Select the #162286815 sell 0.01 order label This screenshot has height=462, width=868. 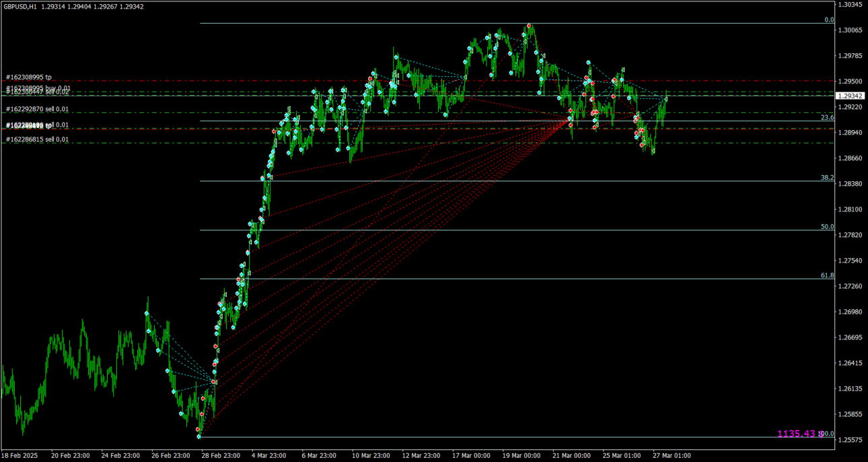37,139
